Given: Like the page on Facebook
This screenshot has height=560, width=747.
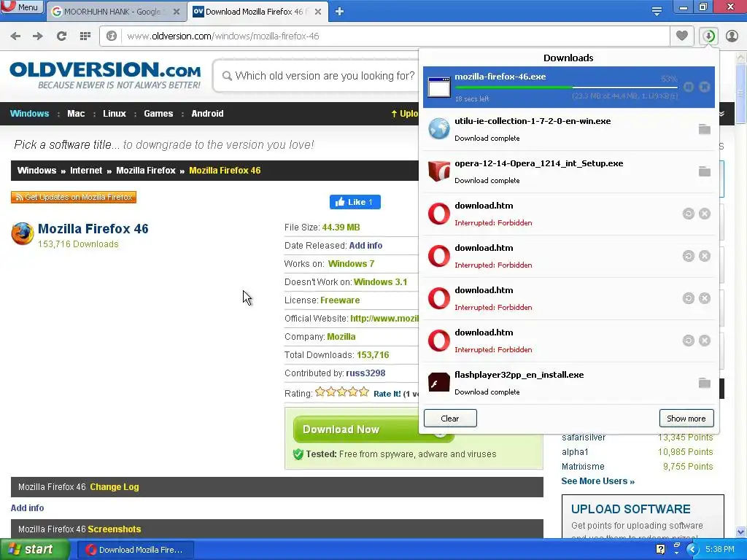Looking at the screenshot, I should tap(355, 202).
